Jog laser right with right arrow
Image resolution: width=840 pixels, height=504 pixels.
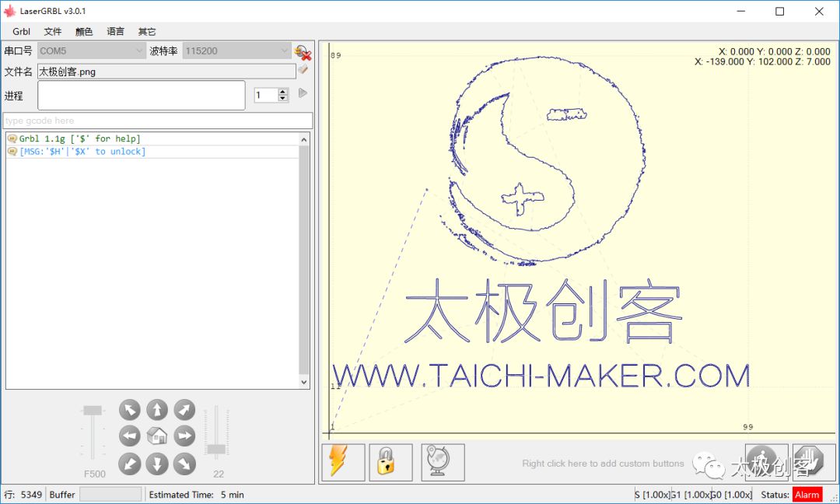(x=184, y=436)
